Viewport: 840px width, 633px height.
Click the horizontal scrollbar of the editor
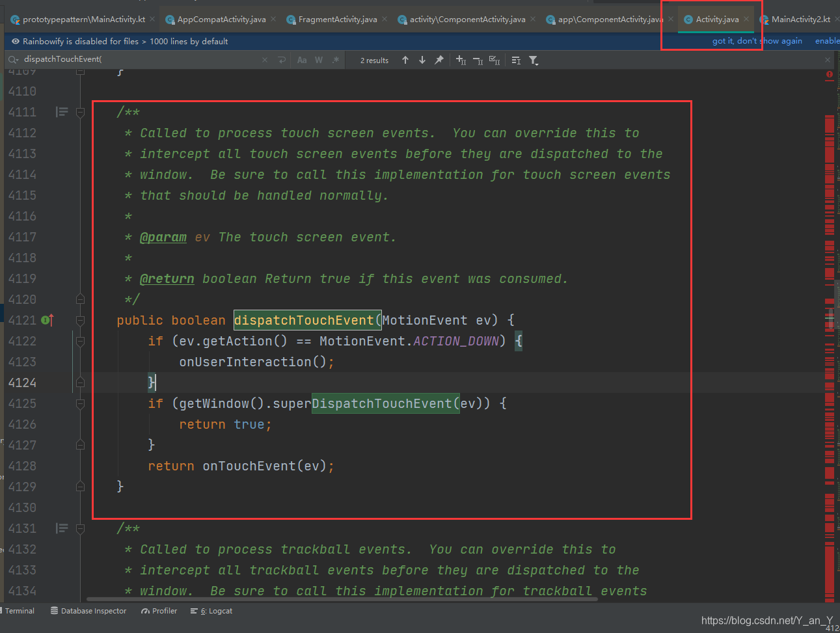click(342, 599)
